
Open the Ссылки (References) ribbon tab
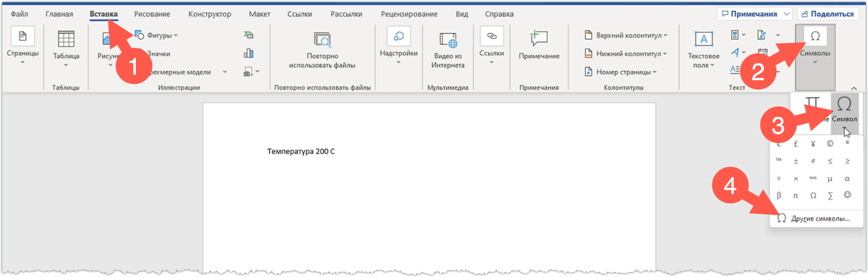pos(300,14)
